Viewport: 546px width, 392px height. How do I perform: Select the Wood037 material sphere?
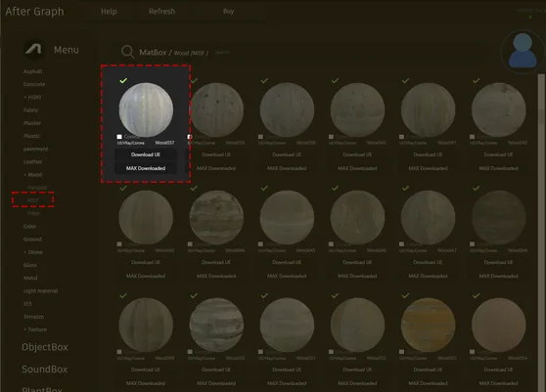pyautogui.click(x=146, y=109)
